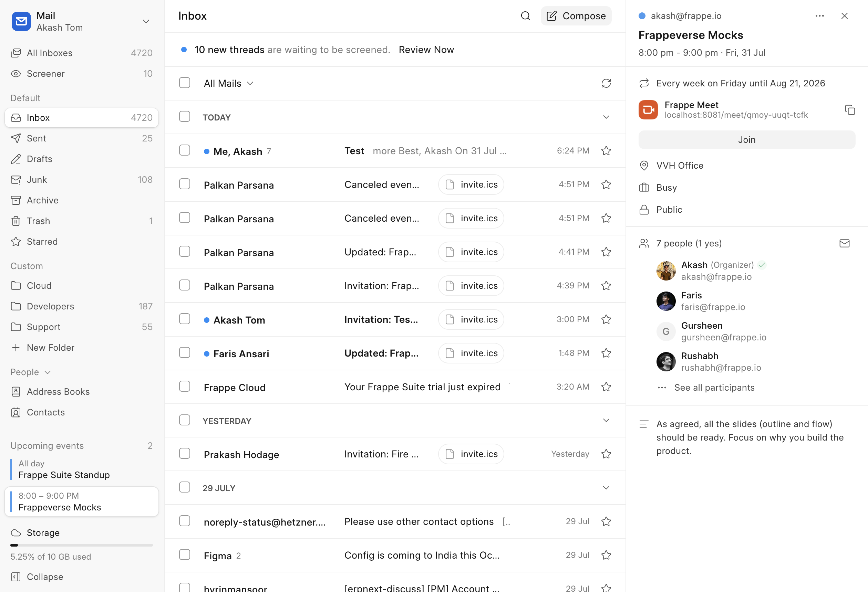Select the Faris Ansari email checkbox

(x=185, y=353)
